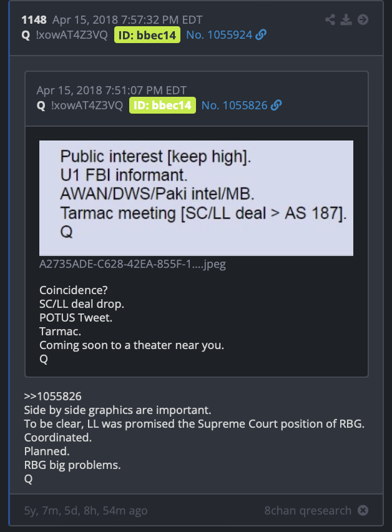This screenshot has width=392, height=532.
Task: Click the share icon on post 1148
Action: click(330, 20)
